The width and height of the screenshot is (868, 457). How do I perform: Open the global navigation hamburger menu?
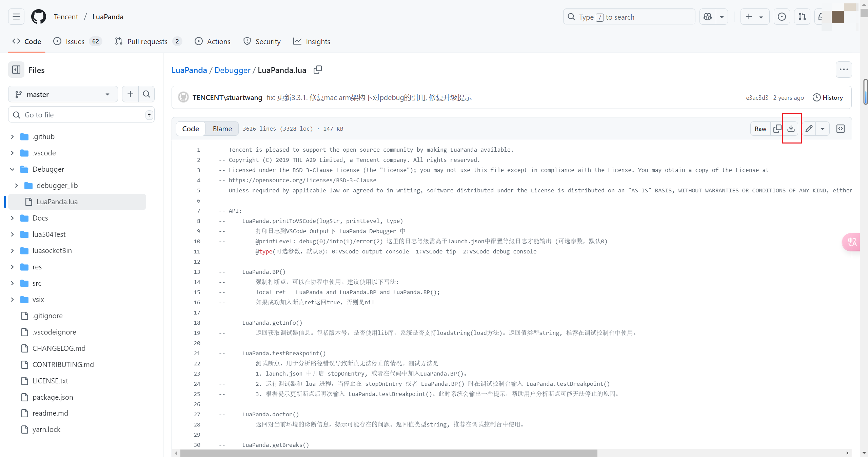pyautogui.click(x=16, y=17)
